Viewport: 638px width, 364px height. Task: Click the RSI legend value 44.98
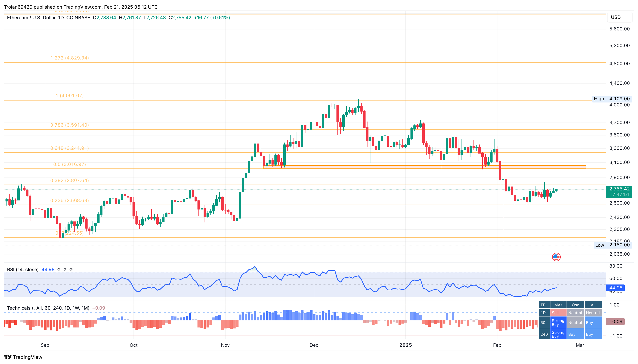48,270
